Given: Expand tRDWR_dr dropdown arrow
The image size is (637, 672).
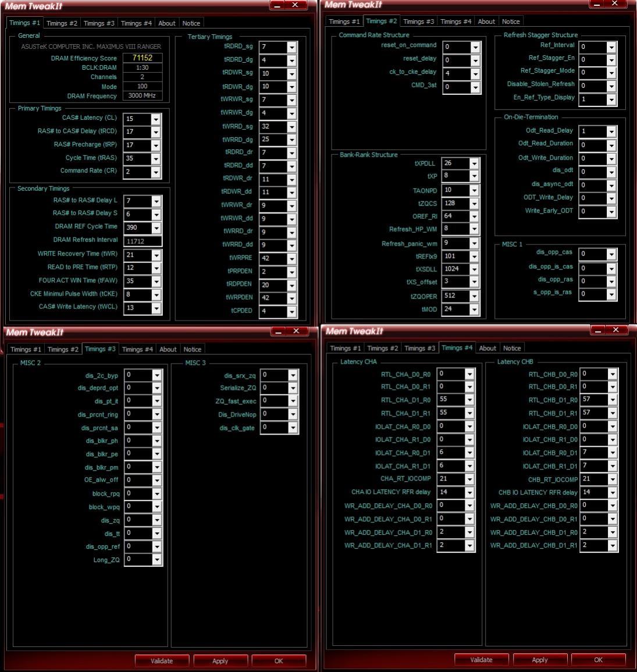Looking at the screenshot, I should [291, 180].
